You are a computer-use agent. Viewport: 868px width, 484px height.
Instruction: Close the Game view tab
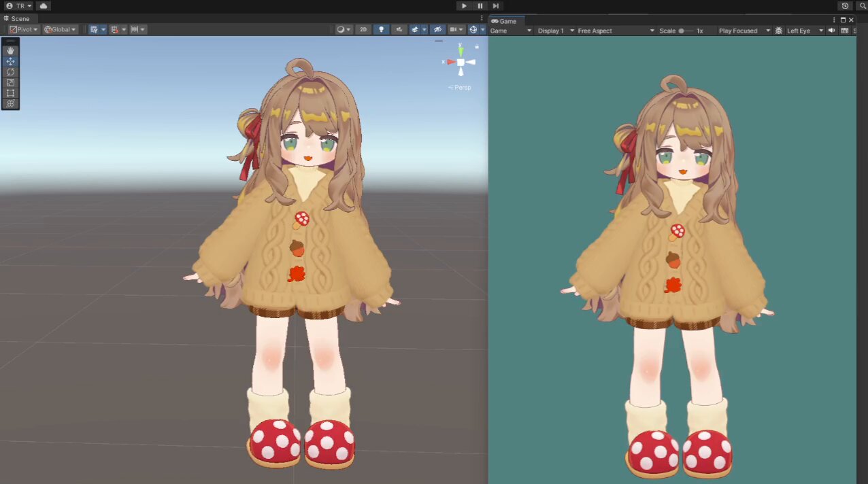click(x=851, y=20)
